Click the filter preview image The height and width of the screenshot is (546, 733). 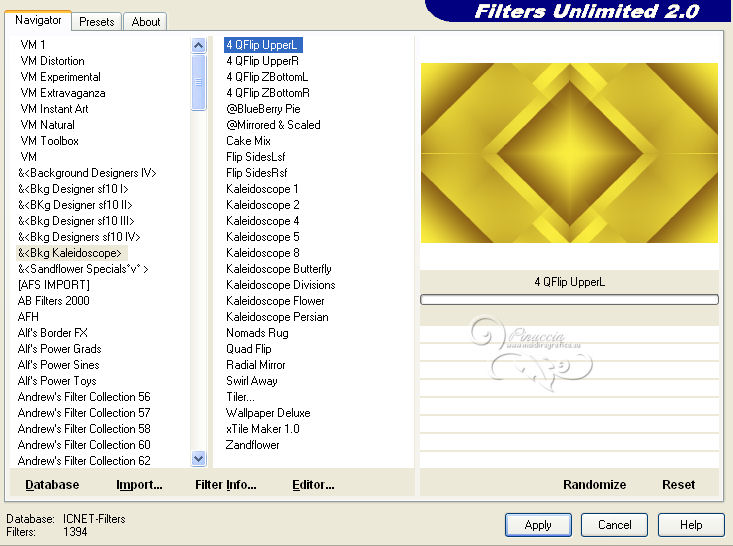[569, 153]
